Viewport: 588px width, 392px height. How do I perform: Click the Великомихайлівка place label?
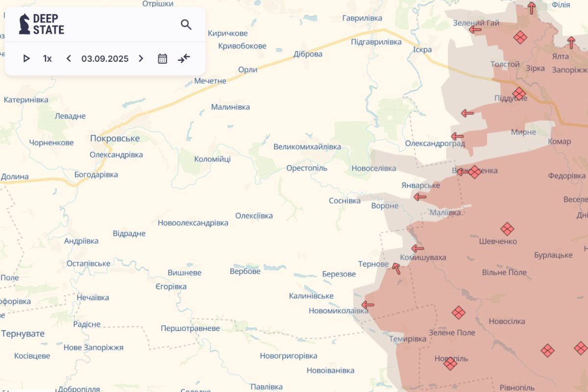click(307, 147)
